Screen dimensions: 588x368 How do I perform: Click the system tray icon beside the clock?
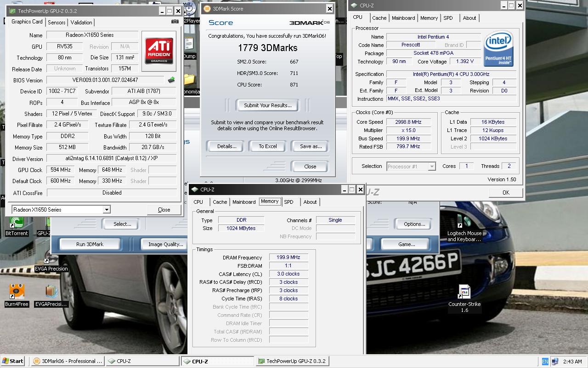(555, 361)
